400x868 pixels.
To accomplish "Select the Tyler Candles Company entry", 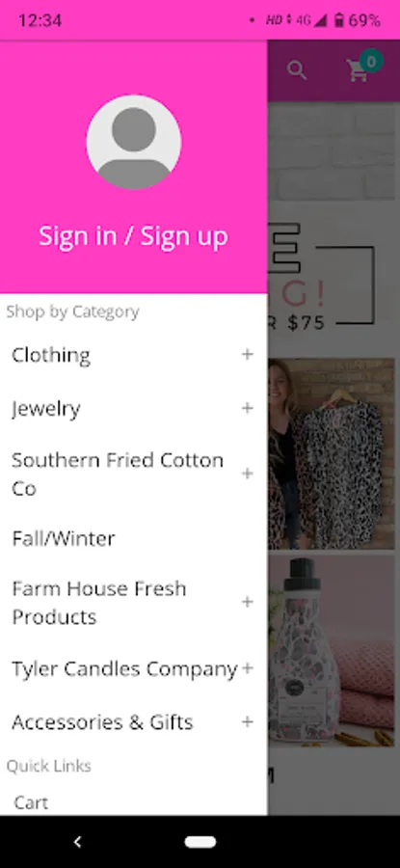I will pos(124,669).
